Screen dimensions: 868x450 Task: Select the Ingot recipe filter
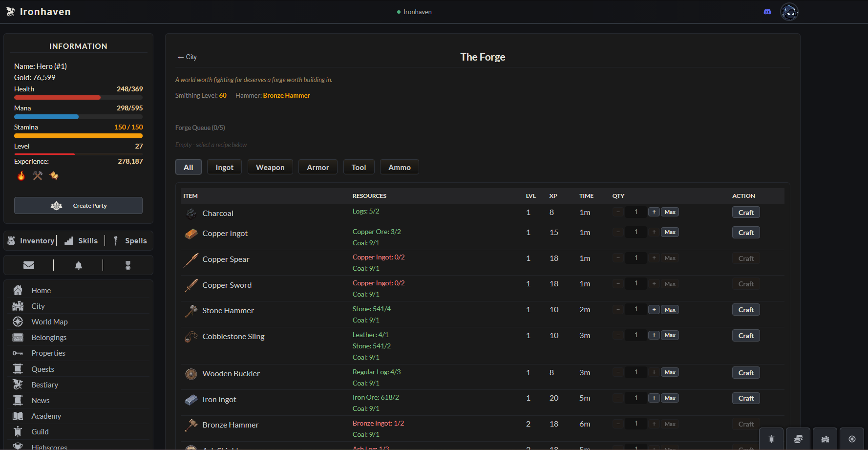(x=225, y=167)
